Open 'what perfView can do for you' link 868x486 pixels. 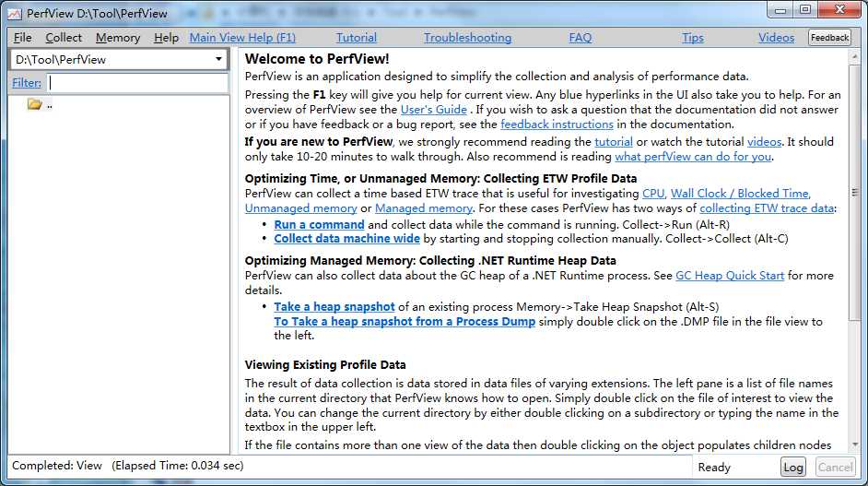pos(693,156)
